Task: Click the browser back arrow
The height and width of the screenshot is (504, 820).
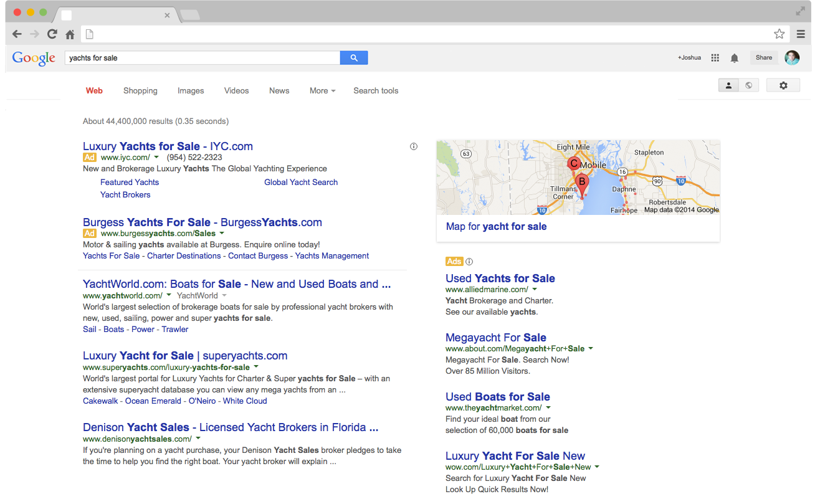Action: [17, 34]
